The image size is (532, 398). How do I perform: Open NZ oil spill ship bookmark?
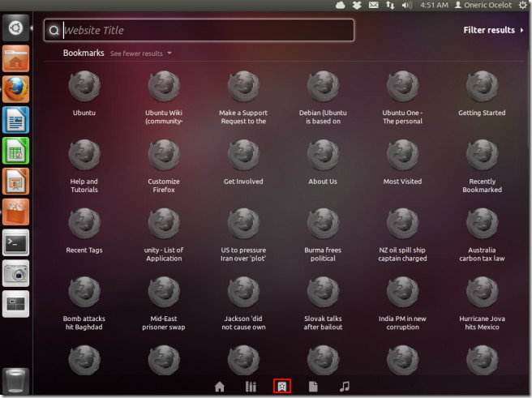point(402,235)
